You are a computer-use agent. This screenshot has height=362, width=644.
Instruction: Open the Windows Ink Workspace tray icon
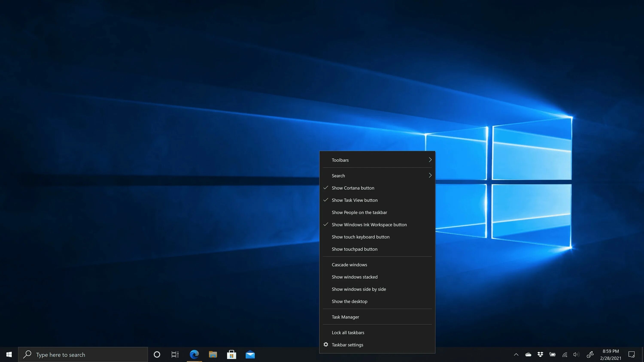[x=590, y=354]
